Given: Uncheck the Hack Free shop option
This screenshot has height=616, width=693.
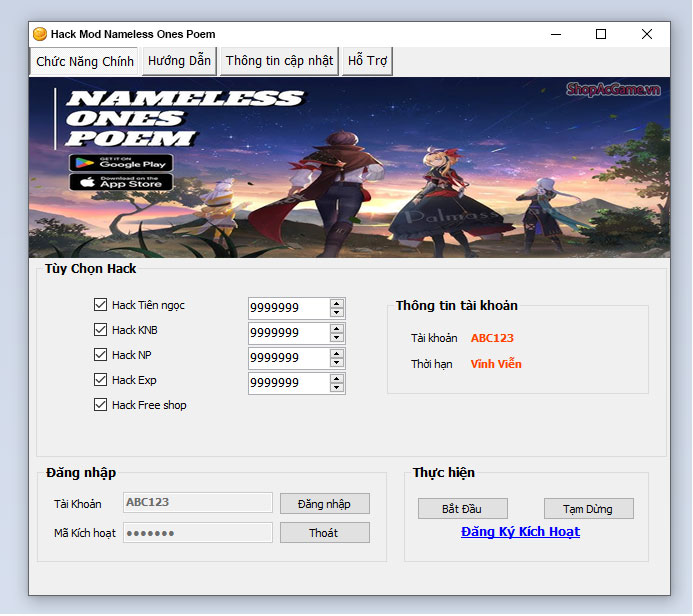Looking at the screenshot, I should 100,405.
